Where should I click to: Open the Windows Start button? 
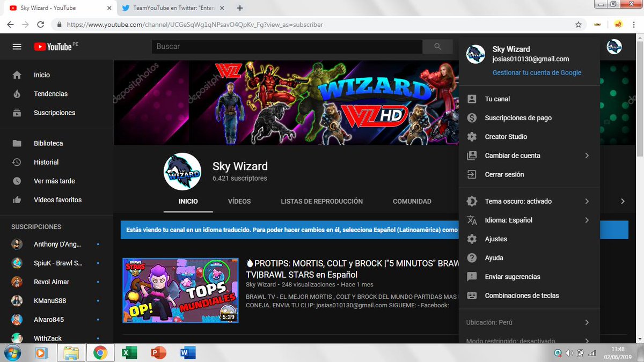(11, 353)
